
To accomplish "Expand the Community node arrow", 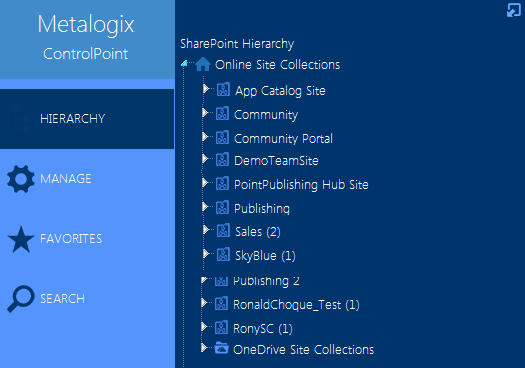I will 205,113.
